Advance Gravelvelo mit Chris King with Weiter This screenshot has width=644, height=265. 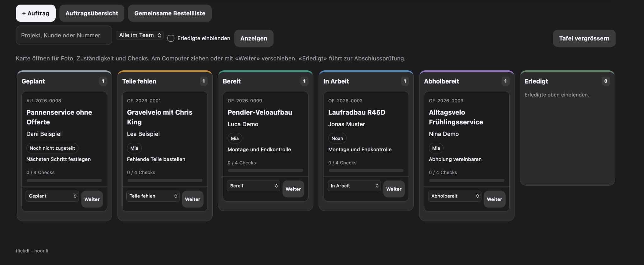click(193, 199)
